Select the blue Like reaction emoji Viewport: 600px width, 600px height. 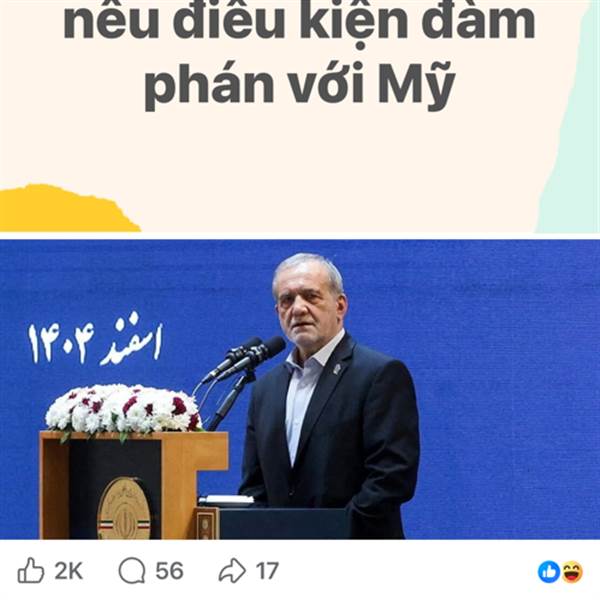(x=549, y=572)
